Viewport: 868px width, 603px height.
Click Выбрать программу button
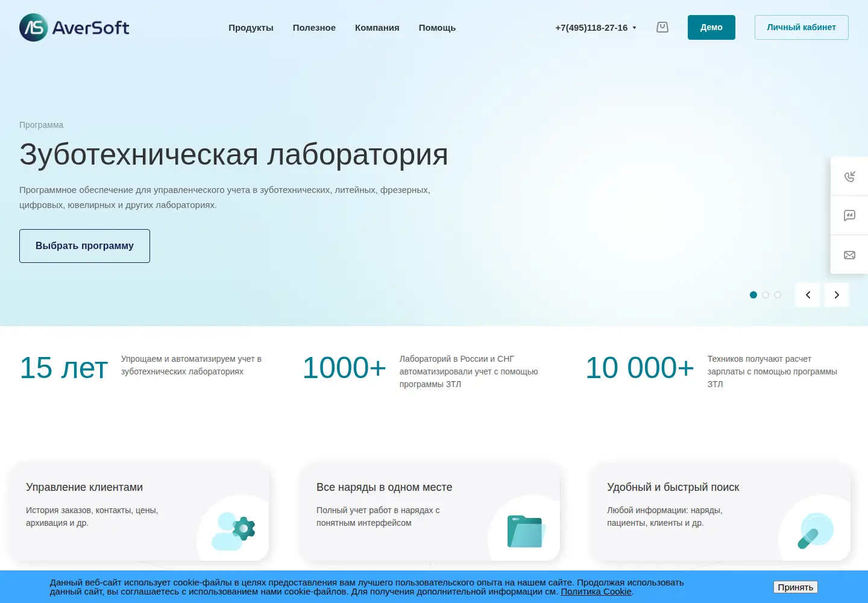click(x=84, y=246)
